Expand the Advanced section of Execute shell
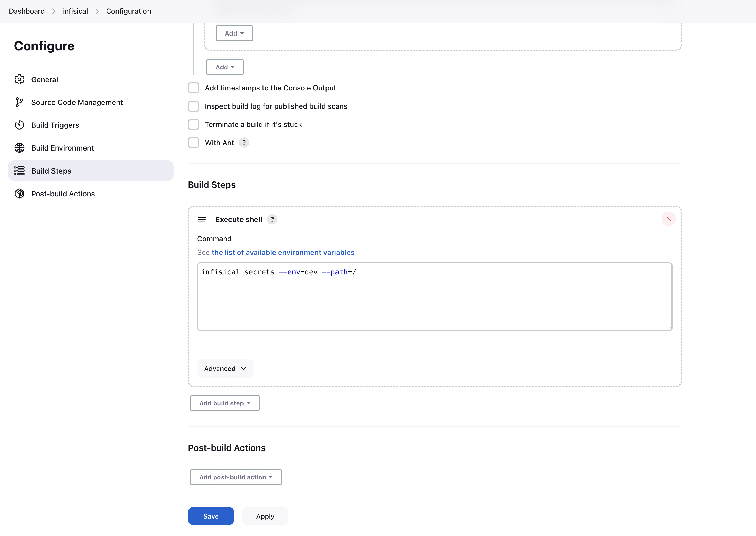This screenshot has width=756, height=536. pos(225,368)
